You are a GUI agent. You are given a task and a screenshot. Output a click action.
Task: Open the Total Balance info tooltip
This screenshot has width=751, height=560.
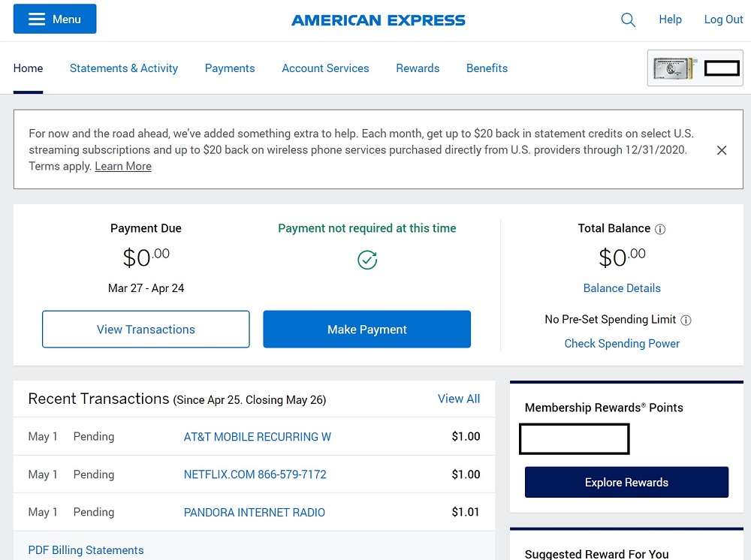(660, 229)
